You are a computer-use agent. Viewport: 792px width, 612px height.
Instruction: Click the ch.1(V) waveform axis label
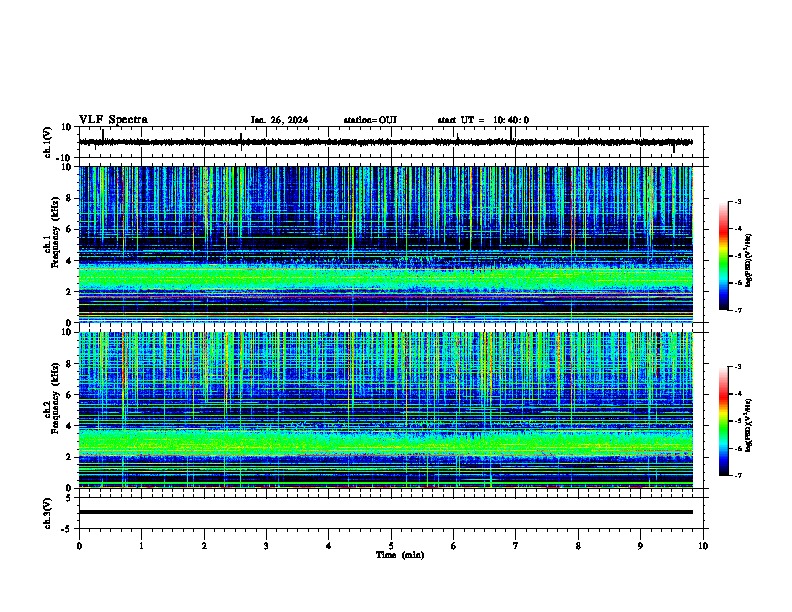tap(48, 142)
